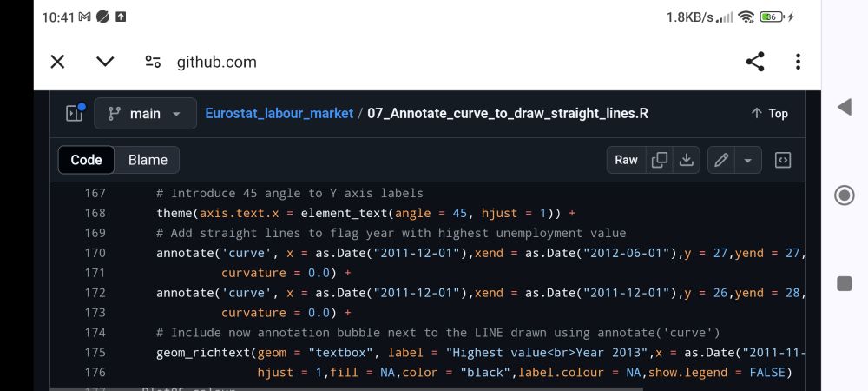Select line number 172
Viewport: 868px width, 391px height.
95,293
